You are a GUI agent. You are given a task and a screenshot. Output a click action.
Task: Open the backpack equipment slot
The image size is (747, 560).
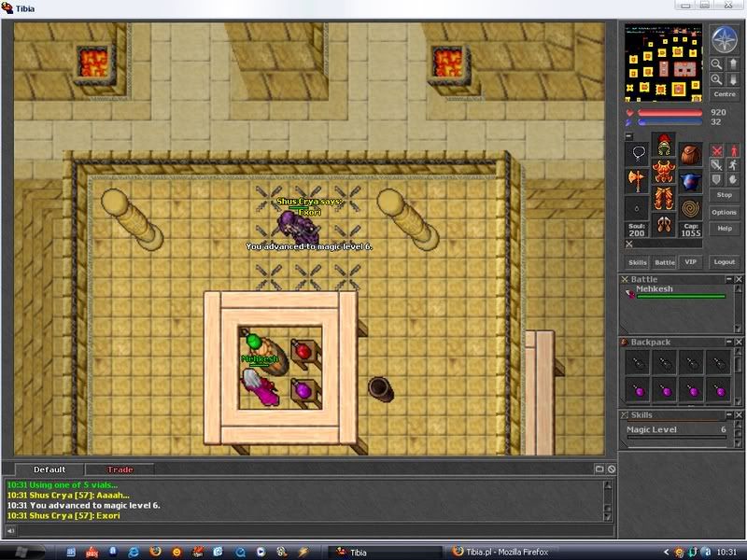click(x=690, y=153)
